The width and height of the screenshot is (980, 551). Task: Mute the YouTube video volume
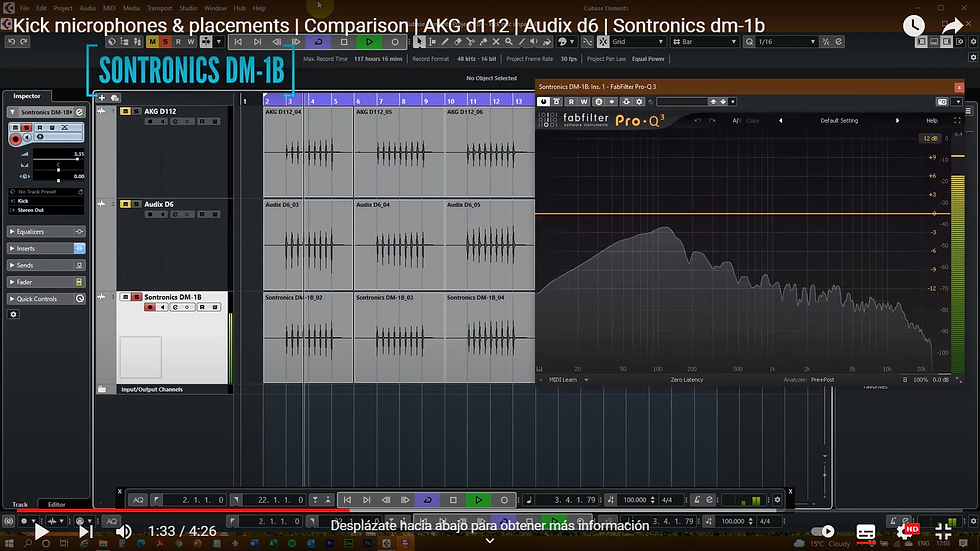click(124, 532)
